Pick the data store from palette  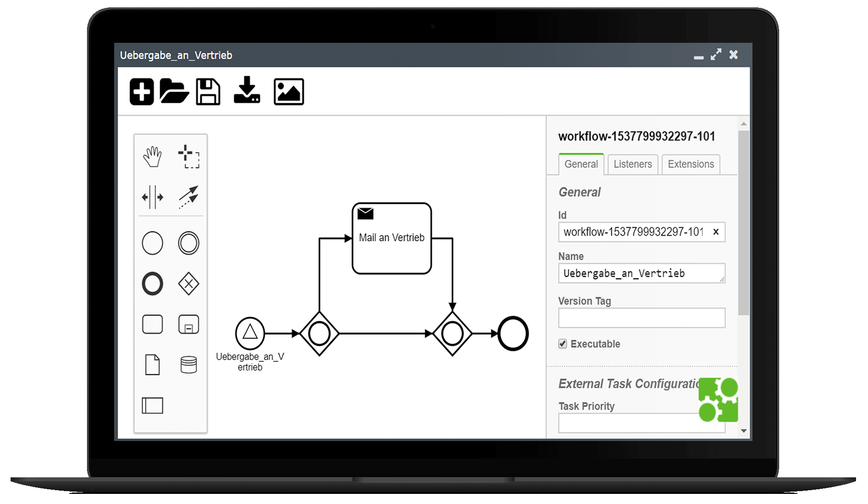189,365
